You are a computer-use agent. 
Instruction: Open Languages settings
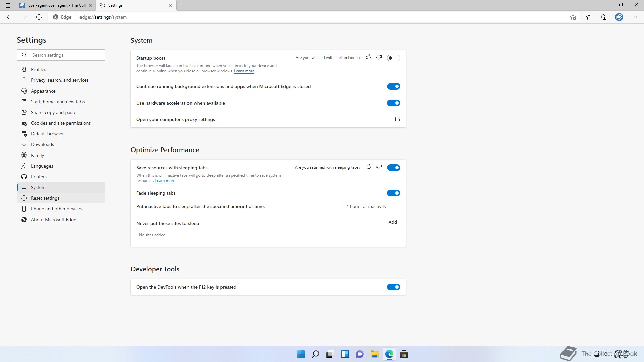click(61, 166)
